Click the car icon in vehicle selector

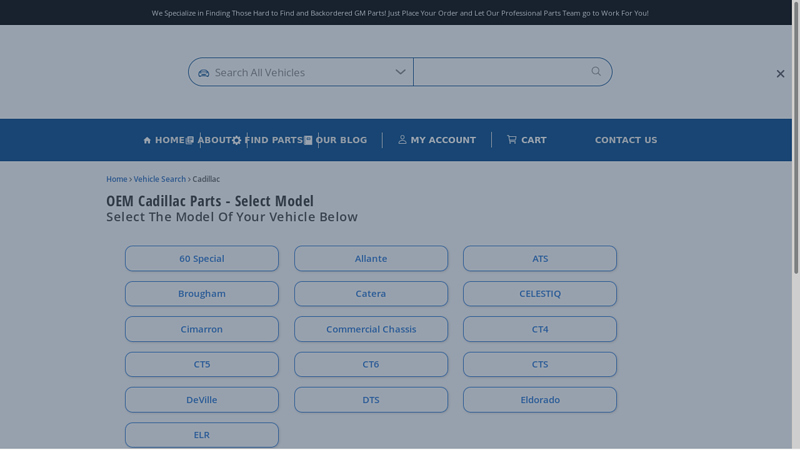click(x=204, y=73)
